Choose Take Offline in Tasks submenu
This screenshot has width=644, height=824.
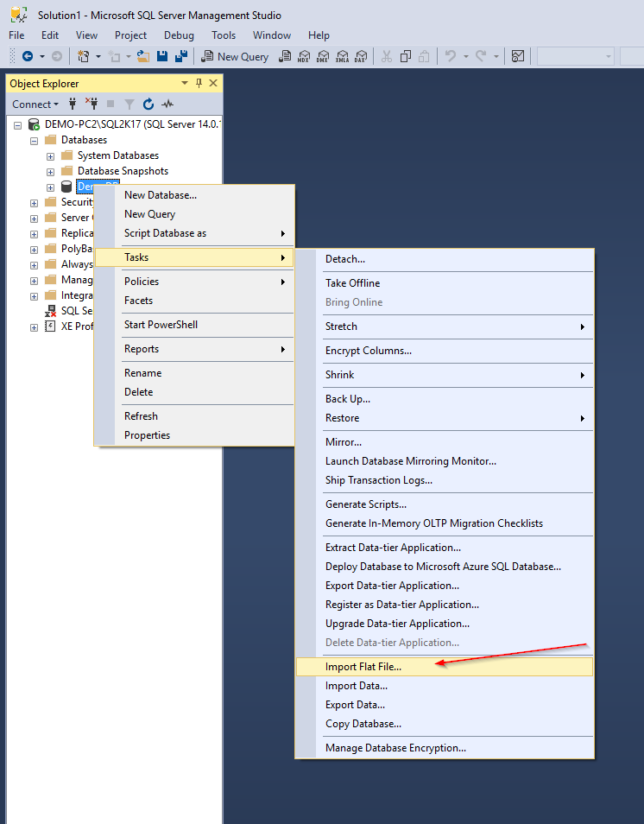(445, 282)
